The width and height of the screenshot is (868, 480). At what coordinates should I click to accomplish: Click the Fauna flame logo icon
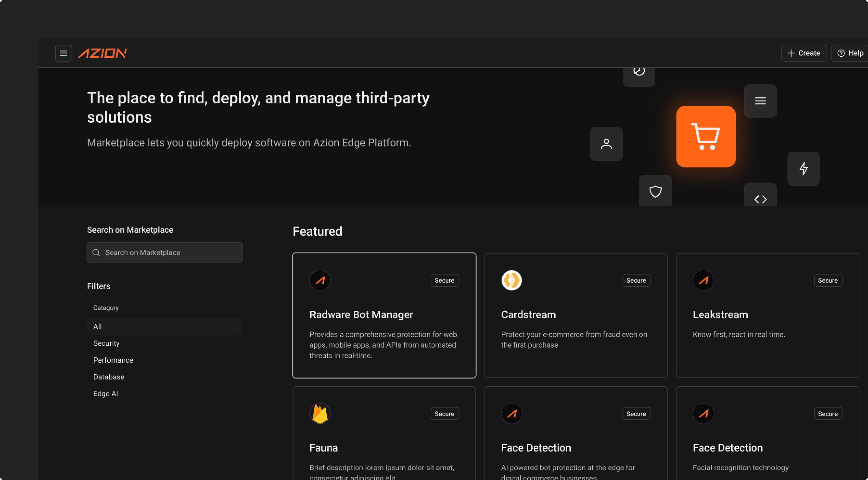pyautogui.click(x=319, y=413)
